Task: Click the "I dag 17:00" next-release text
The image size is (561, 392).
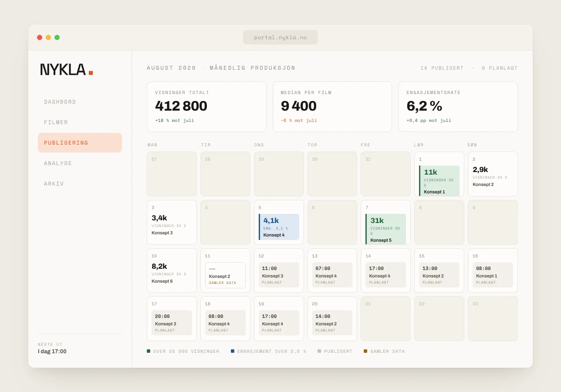Action: 52,351
